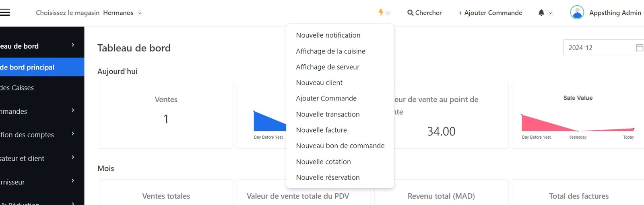Click the Appsthing Admin avatar icon

(577, 12)
